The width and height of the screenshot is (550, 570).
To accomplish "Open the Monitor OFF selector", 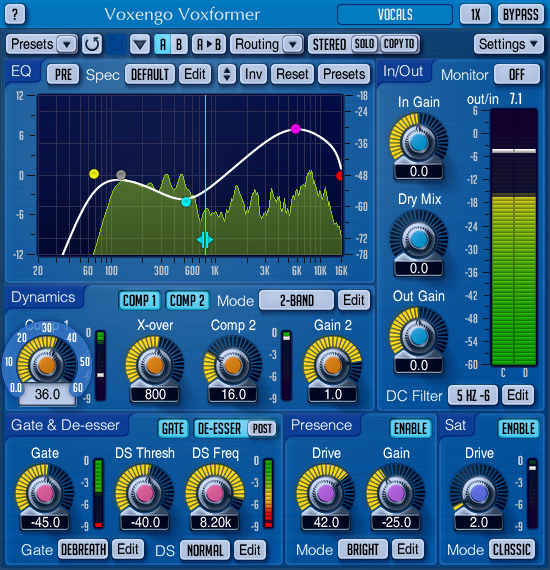I will point(517,75).
